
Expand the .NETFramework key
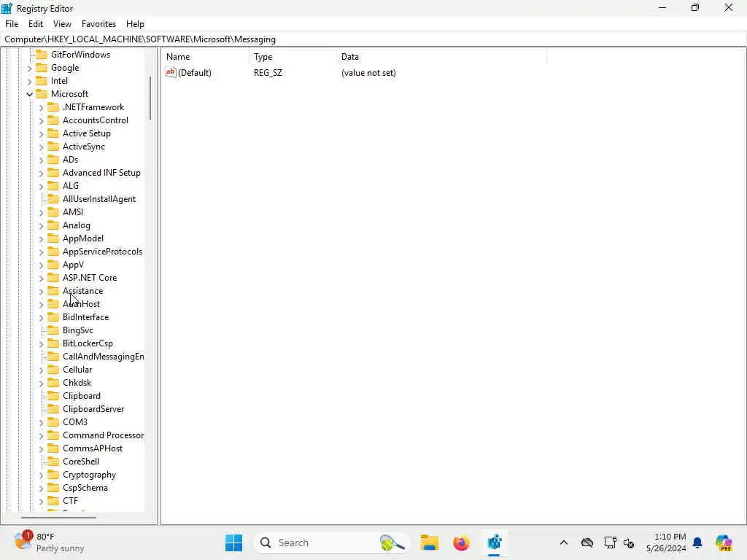pos(41,108)
